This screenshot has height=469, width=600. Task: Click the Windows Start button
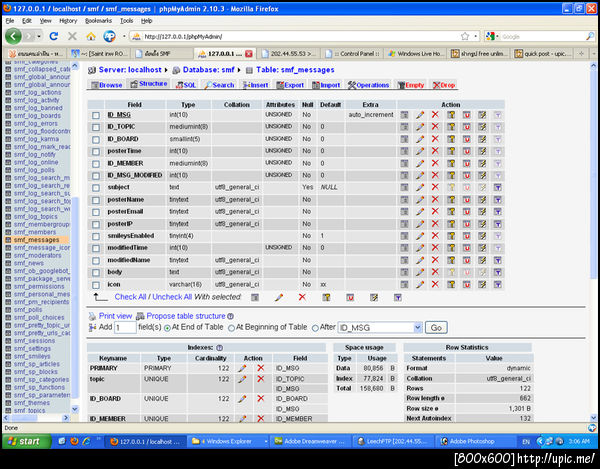pyautogui.click(x=26, y=441)
